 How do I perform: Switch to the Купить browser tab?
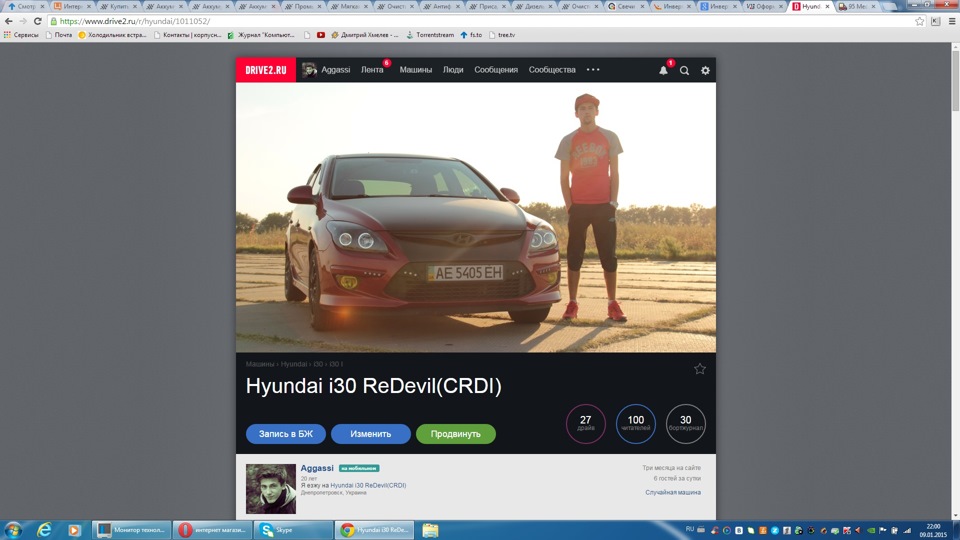coord(119,6)
